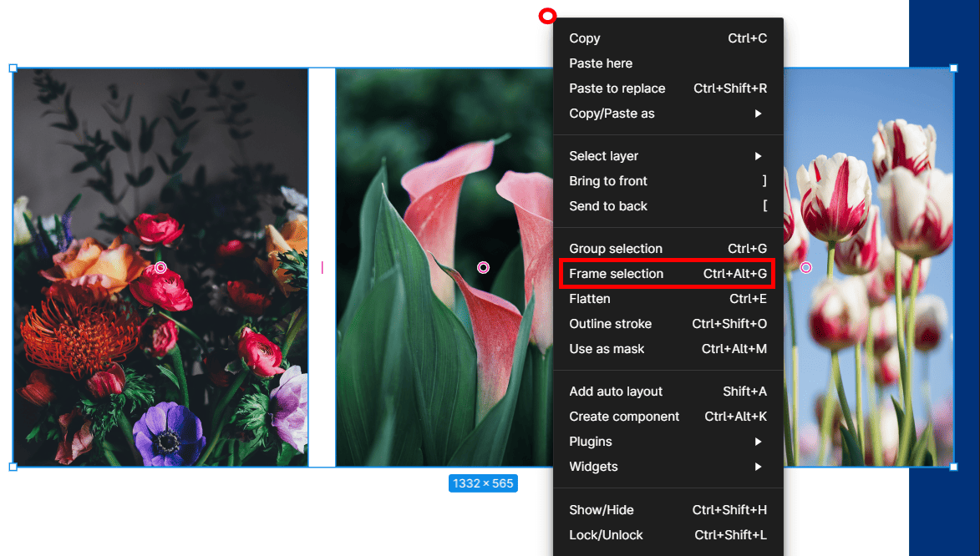Choose Send to back
The height and width of the screenshot is (556, 980).
point(668,205)
